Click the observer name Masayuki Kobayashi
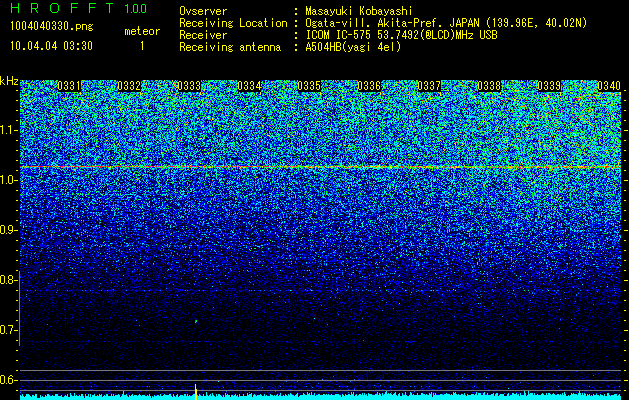629x400 pixels. coord(359,11)
